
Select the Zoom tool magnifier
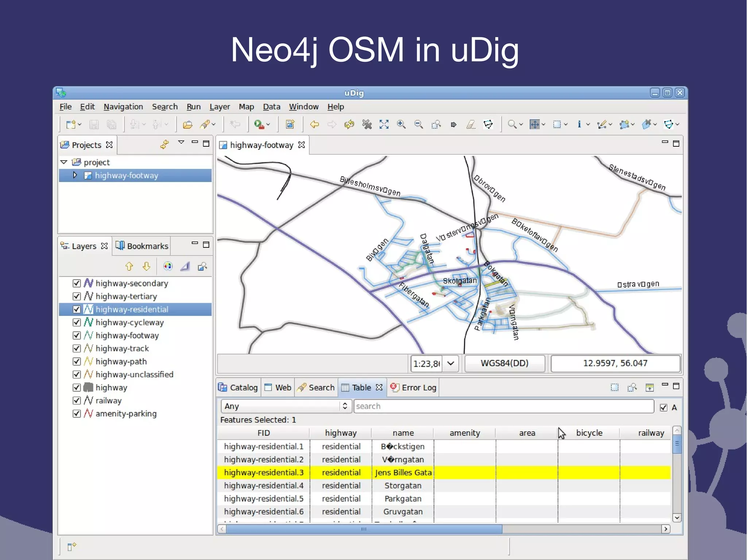point(512,124)
